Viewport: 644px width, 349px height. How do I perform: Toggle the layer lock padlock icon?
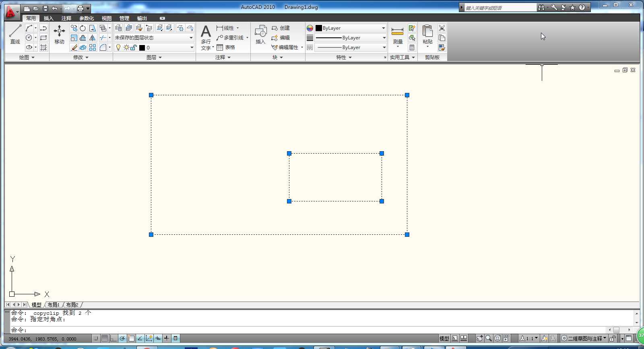tap(134, 47)
